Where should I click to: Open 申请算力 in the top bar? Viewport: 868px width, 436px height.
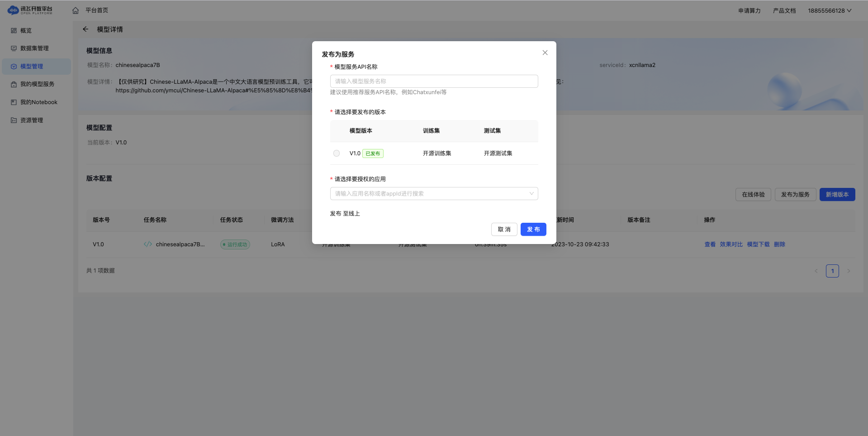click(x=749, y=10)
